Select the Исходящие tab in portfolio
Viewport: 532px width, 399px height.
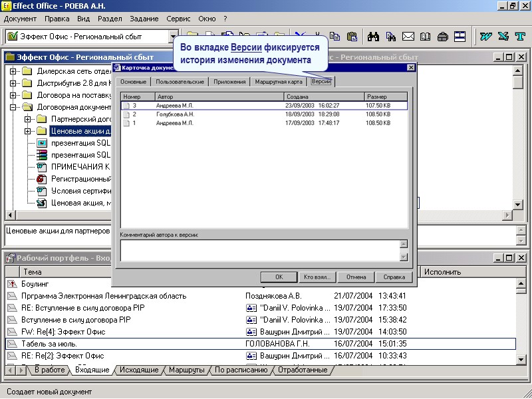139,370
